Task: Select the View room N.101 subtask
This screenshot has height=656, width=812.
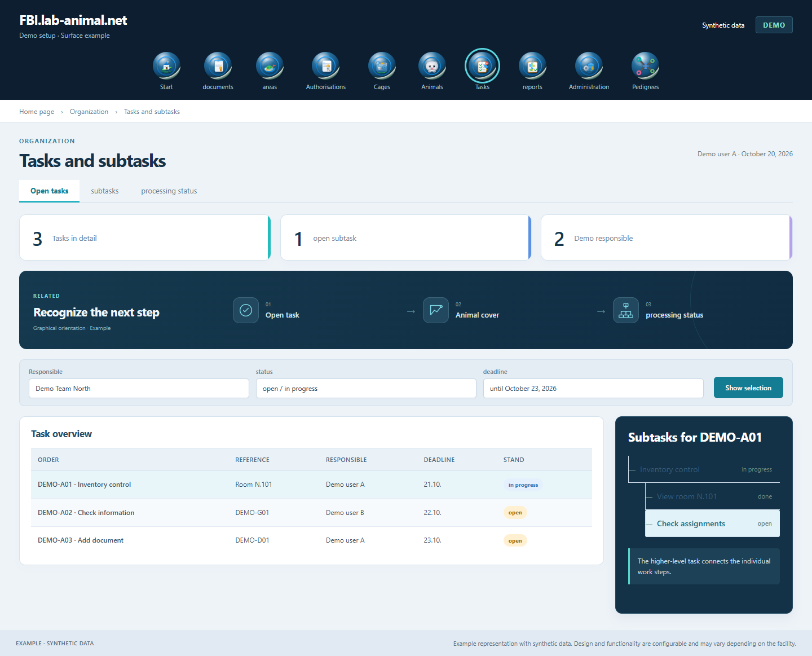Action: tap(712, 496)
